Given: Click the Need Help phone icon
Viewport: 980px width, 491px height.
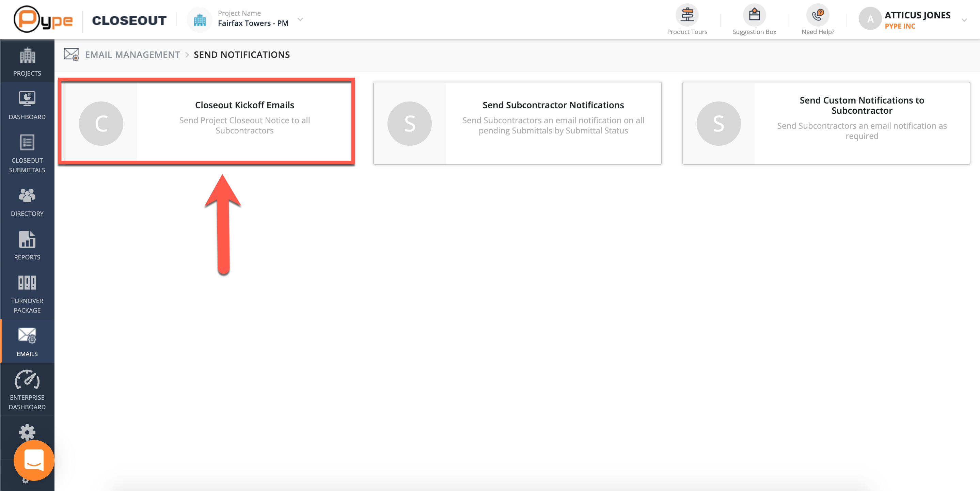Looking at the screenshot, I should point(818,15).
